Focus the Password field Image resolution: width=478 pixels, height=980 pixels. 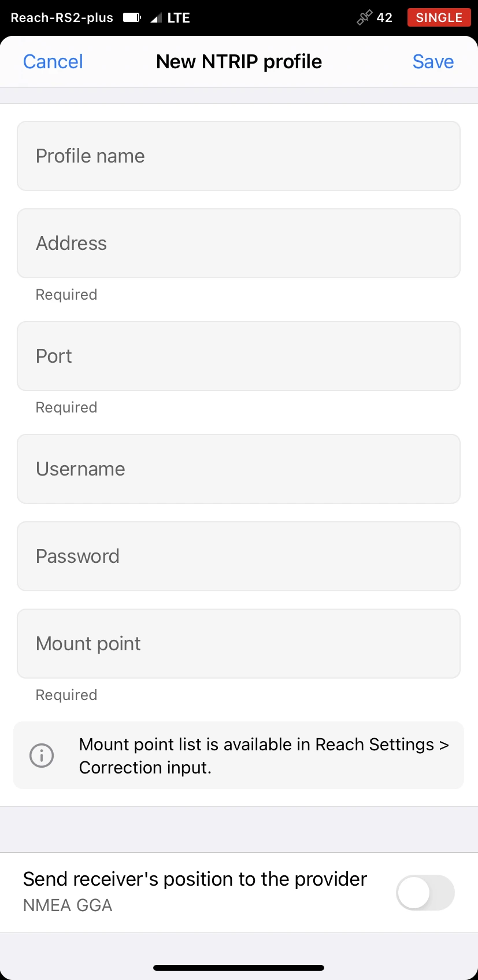pos(239,557)
